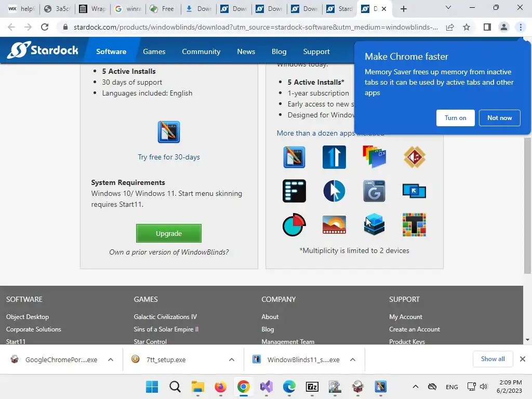Open Chrome's three-dot menu

[x=521, y=27]
